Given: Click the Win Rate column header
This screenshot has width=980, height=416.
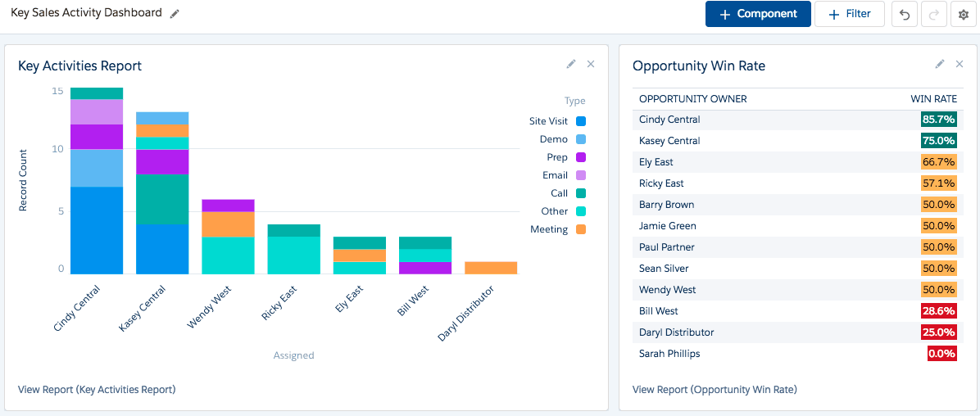Looking at the screenshot, I should click(x=933, y=99).
